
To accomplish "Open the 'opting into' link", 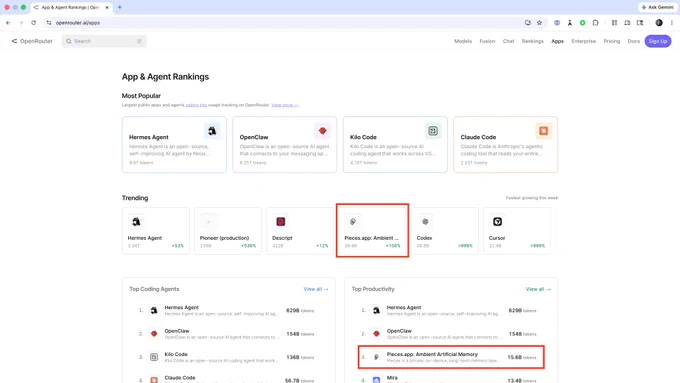I will point(196,105).
